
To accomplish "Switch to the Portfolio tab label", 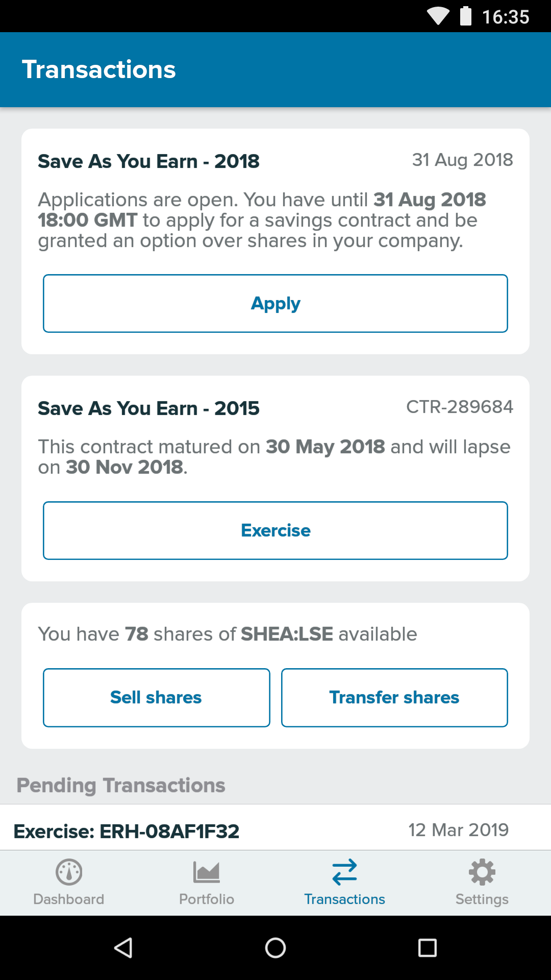I will point(207,899).
